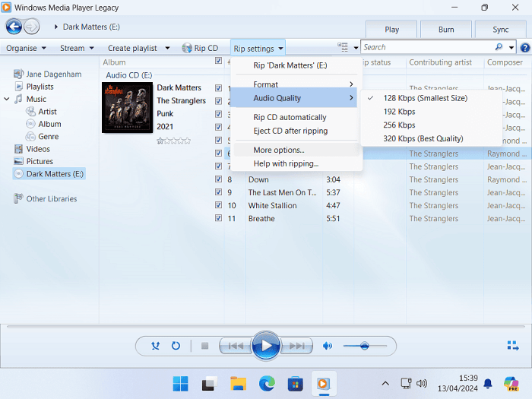This screenshot has height=399, width=532.
Task: Open More options... from menu
Action: tap(296, 150)
